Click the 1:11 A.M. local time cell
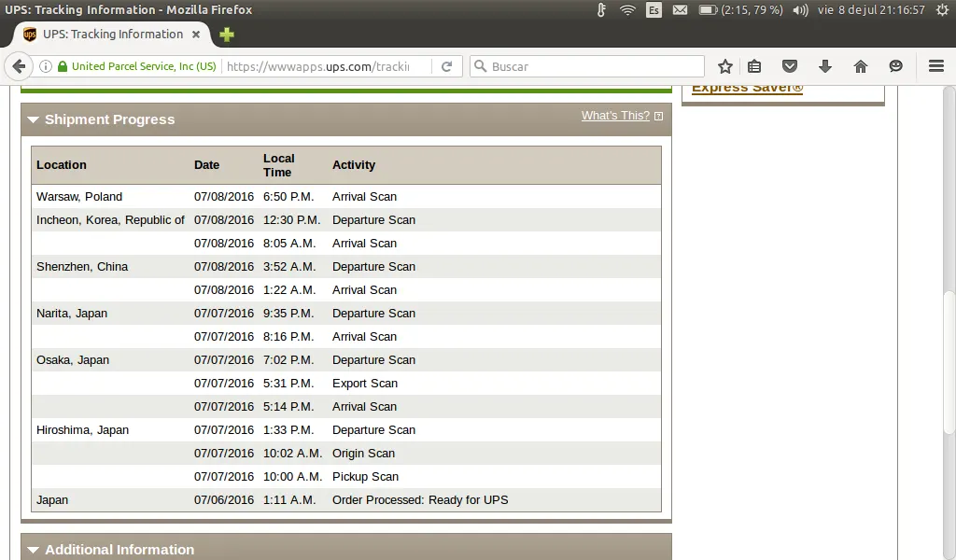Viewport: 956px width, 560px height. point(289,500)
